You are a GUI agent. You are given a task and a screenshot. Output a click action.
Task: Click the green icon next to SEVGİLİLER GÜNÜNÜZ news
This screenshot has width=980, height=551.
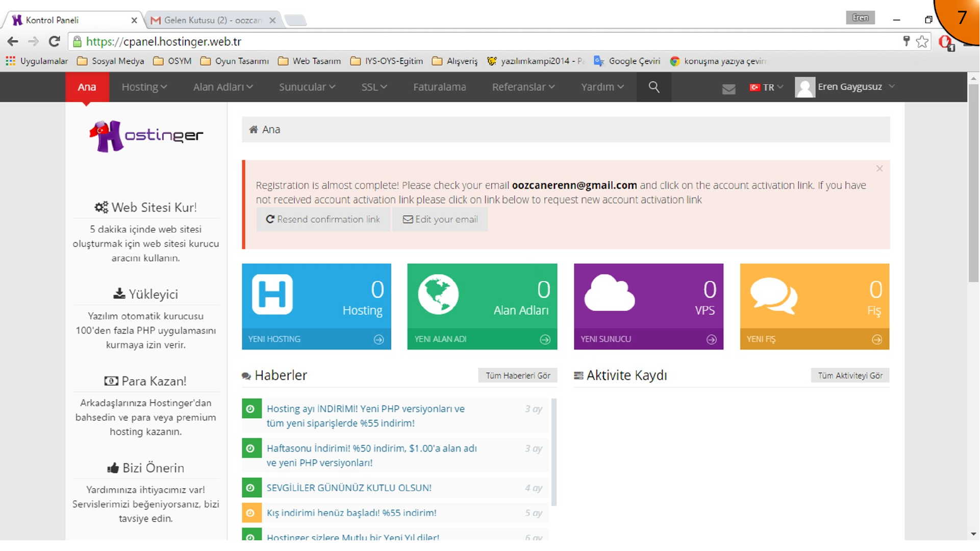251,488
